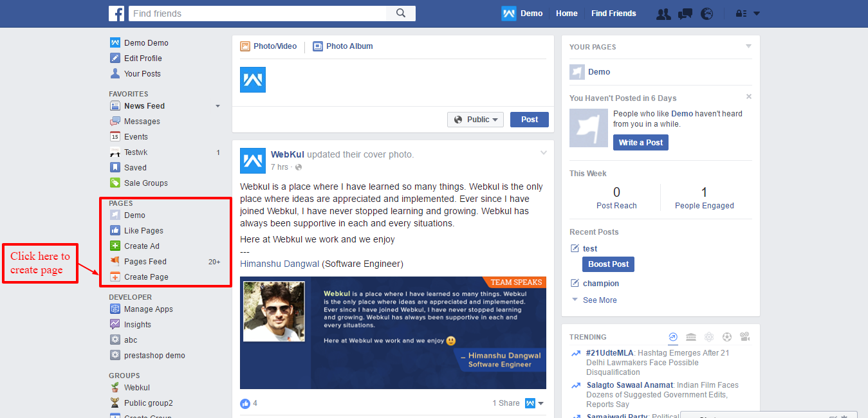Open Demo page in Pages sidebar
The image size is (868, 418).
coord(134,215)
